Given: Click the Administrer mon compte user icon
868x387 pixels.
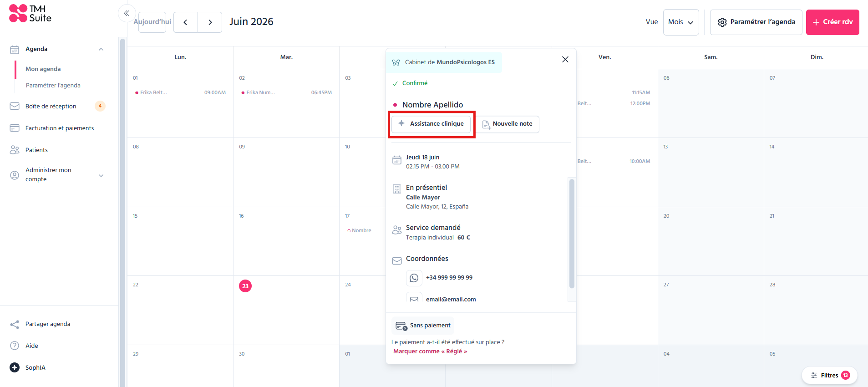Looking at the screenshot, I should pos(15,175).
